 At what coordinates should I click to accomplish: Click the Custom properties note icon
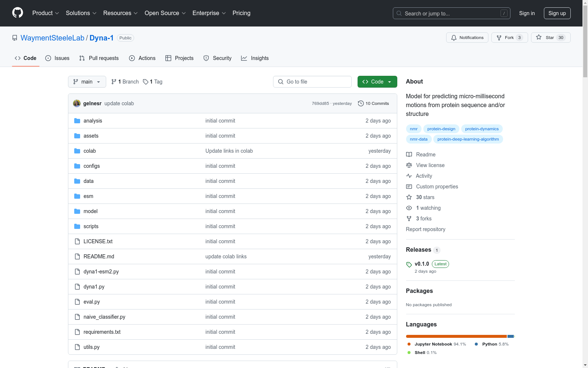pos(409,187)
